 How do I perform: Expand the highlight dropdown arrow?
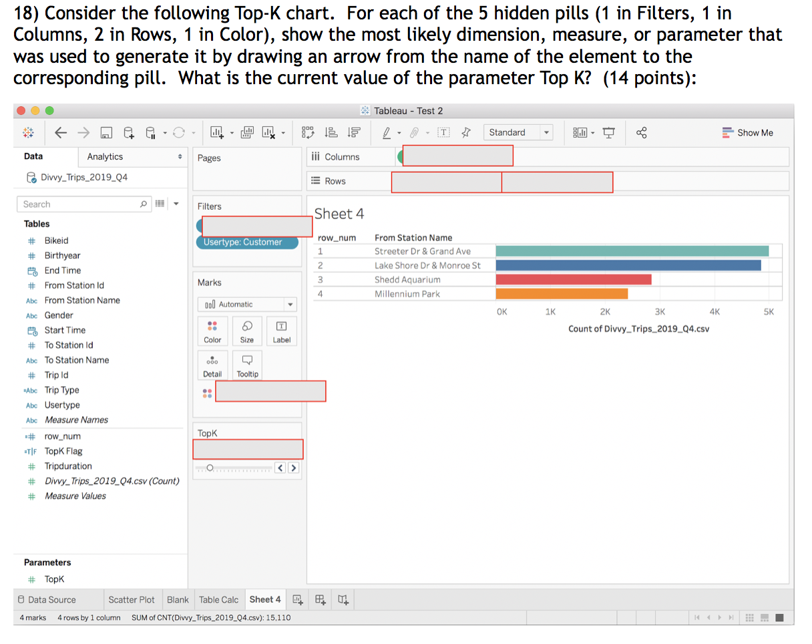pos(398,133)
